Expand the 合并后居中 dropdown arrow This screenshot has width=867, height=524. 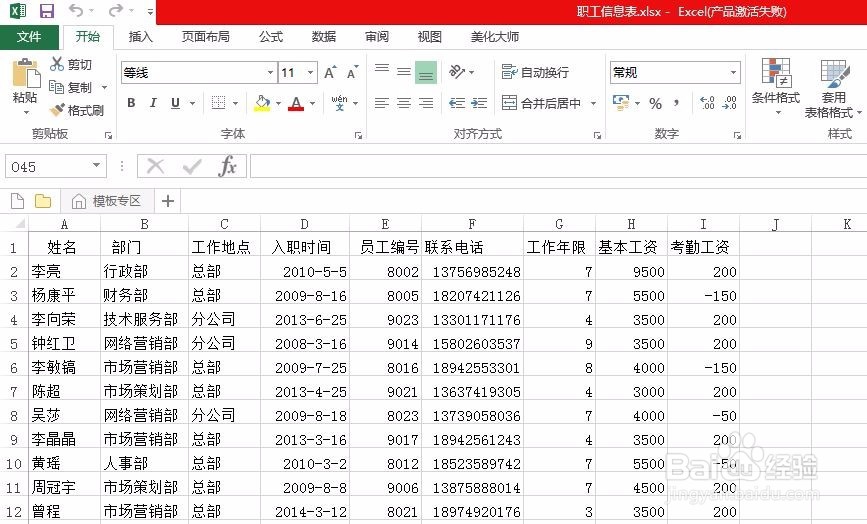pyautogui.click(x=593, y=103)
